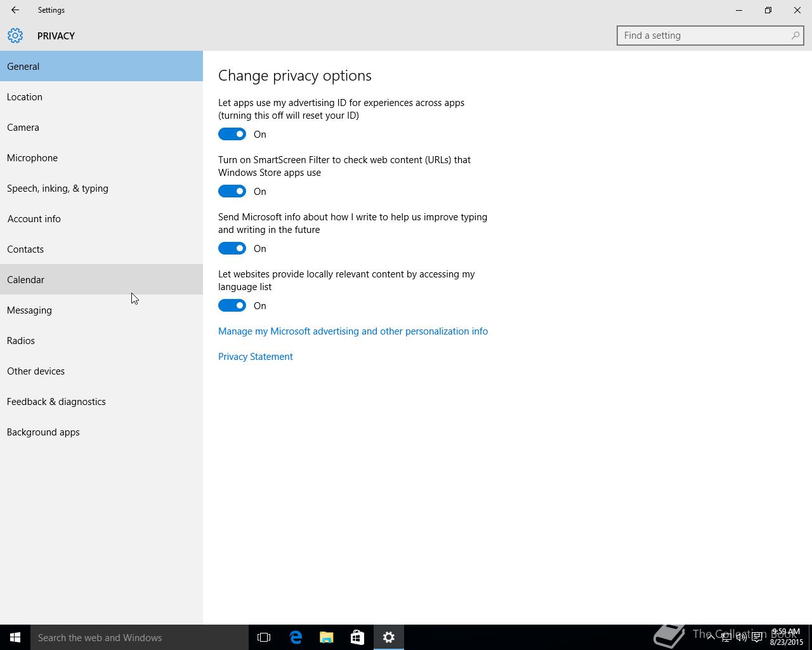Open Messaging privacy settings

tap(101, 310)
